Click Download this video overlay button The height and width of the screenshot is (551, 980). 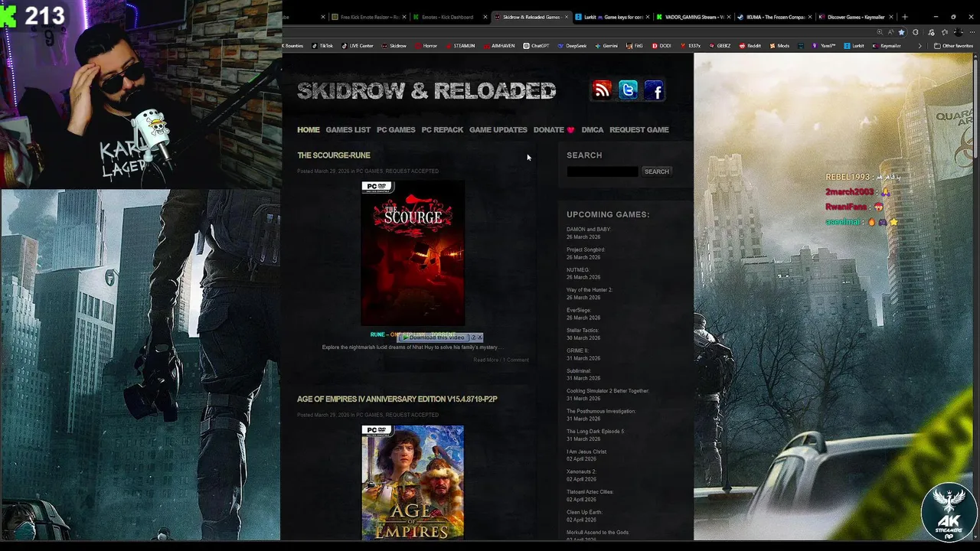433,337
